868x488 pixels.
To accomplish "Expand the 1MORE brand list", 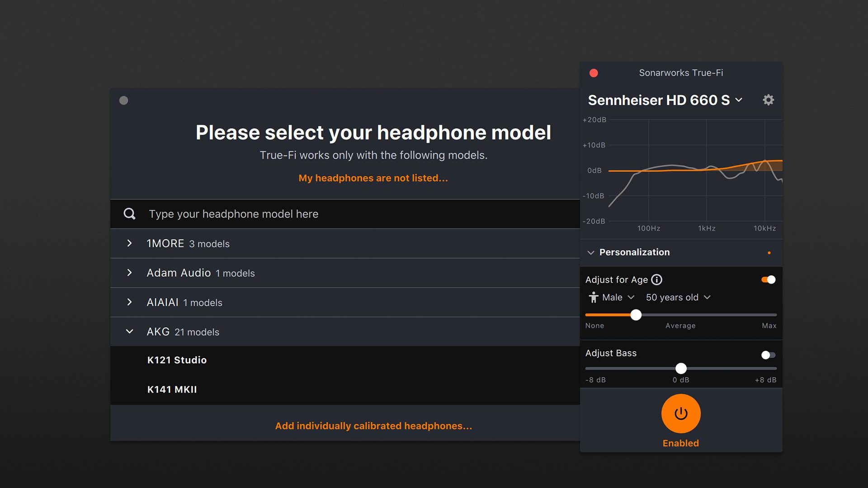I will (129, 243).
